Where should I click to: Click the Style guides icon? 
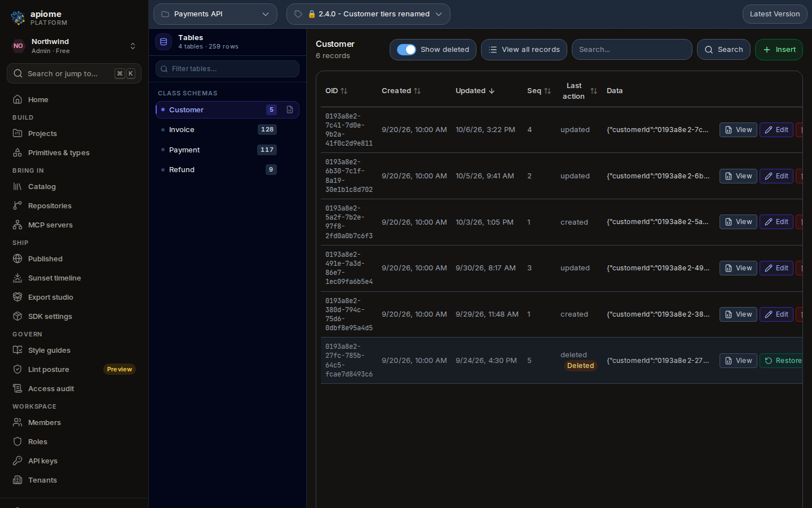pos(17,350)
